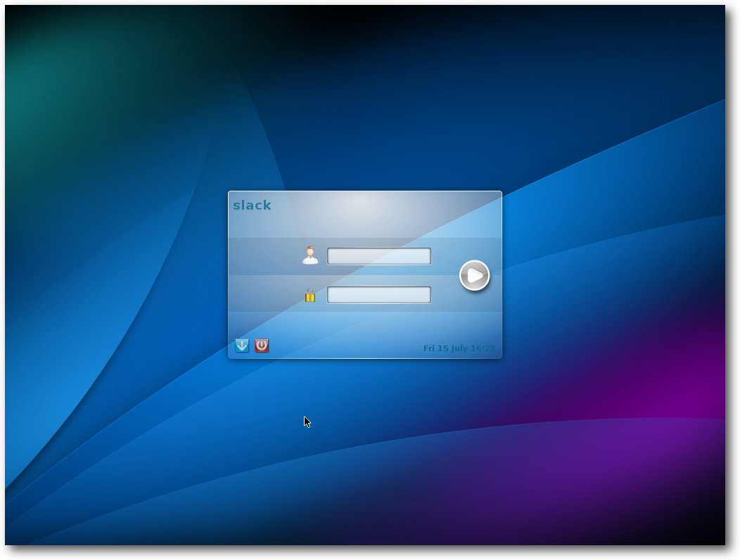The height and width of the screenshot is (560, 740).
Task: Click the gold padlock icon
Action: [x=310, y=295]
